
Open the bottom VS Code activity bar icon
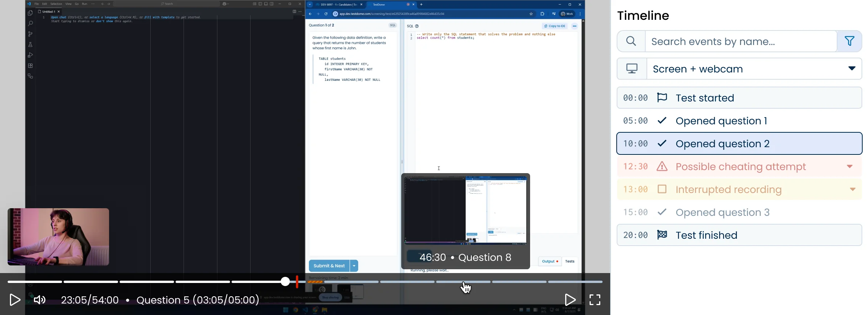click(30, 76)
